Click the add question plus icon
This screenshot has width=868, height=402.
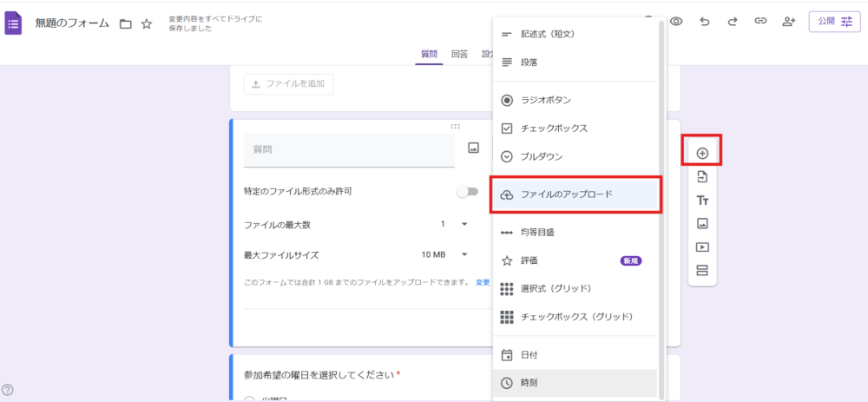click(x=702, y=154)
